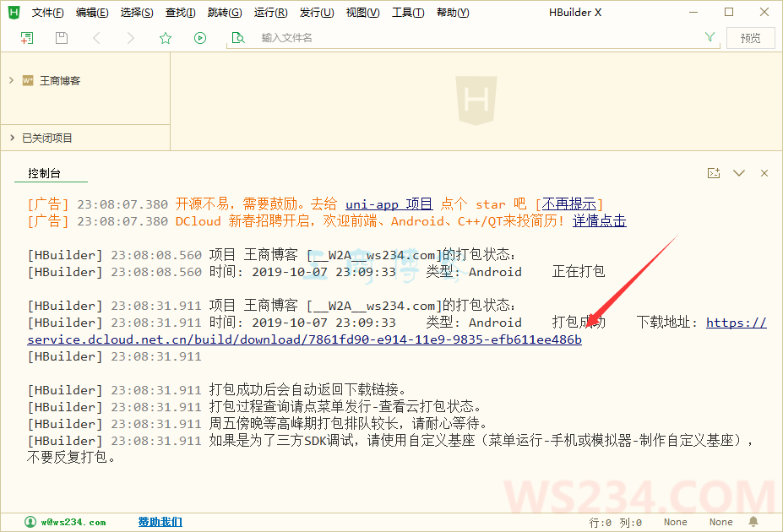Click the 详情点击 link
The image size is (783, 532).
point(599,221)
